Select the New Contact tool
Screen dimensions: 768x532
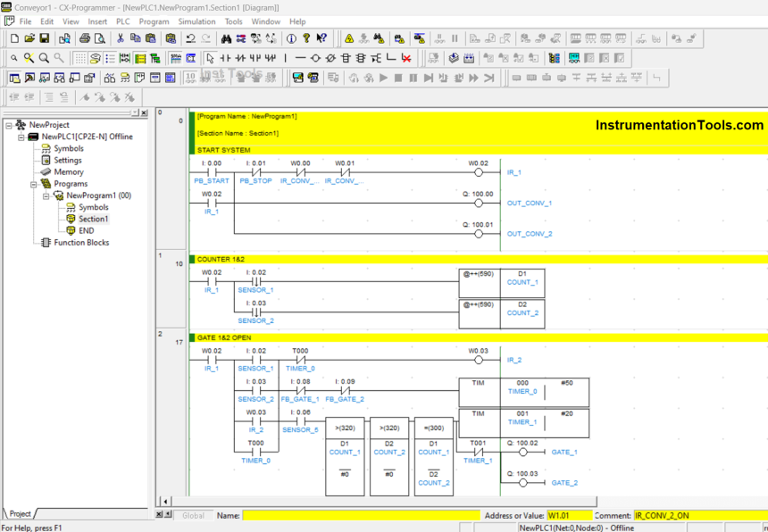(x=225, y=58)
